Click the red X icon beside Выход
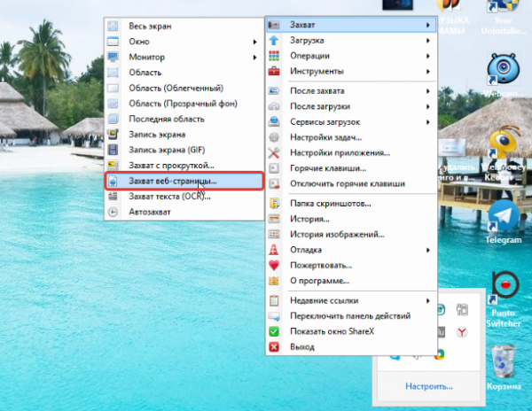Image resolution: width=532 pixels, height=411 pixels. [x=274, y=347]
